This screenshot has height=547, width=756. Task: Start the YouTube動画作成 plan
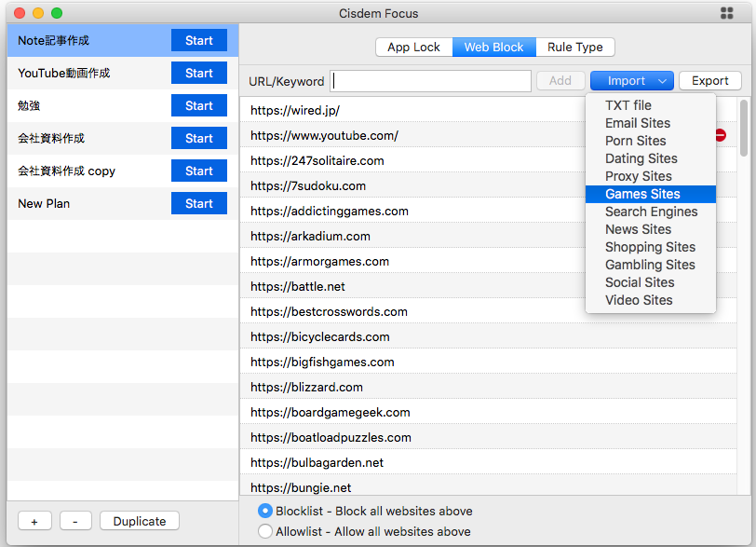[199, 74]
